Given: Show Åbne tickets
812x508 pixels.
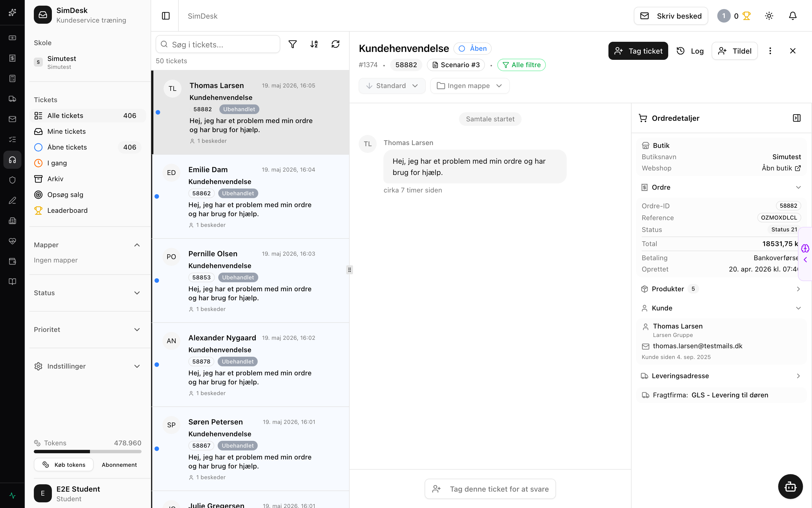Looking at the screenshot, I should click(x=88, y=147).
